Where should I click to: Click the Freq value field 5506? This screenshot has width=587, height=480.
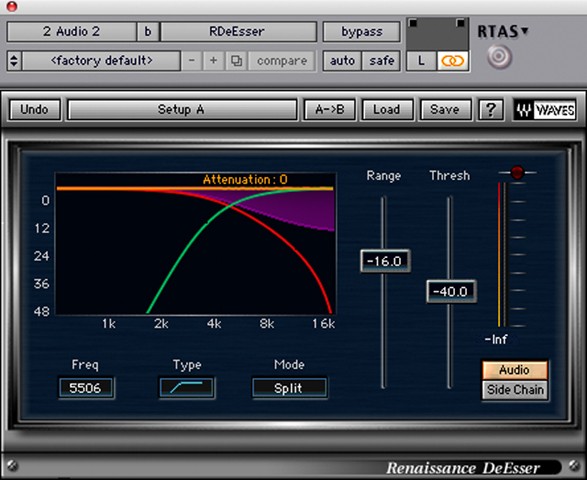(86, 388)
